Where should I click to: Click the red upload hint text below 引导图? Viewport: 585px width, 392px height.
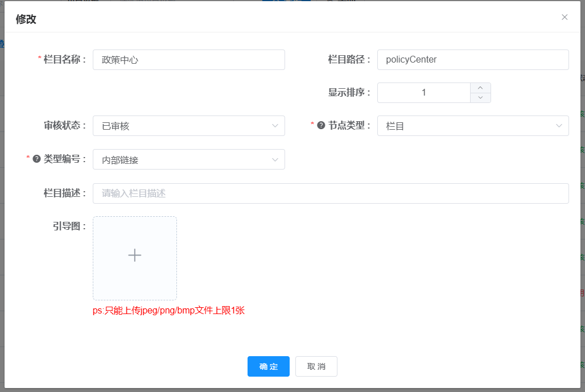(x=169, y=311)
